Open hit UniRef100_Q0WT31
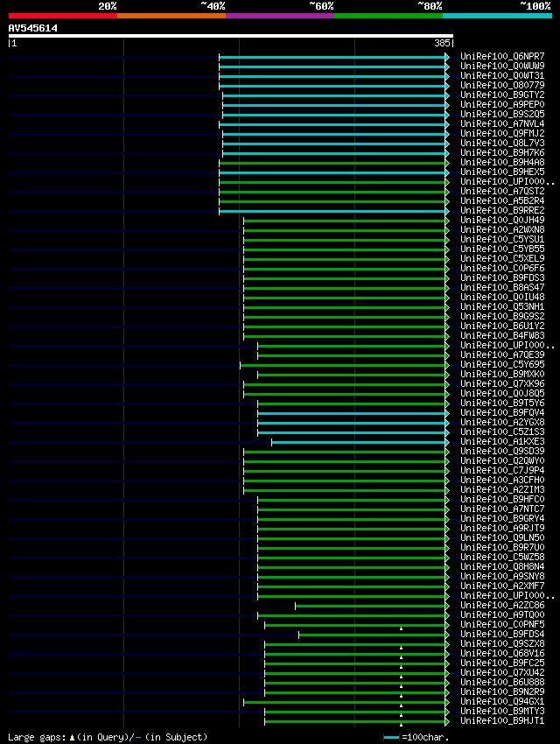The height and width of the screenshot is (744, 560). coord(502,75)
